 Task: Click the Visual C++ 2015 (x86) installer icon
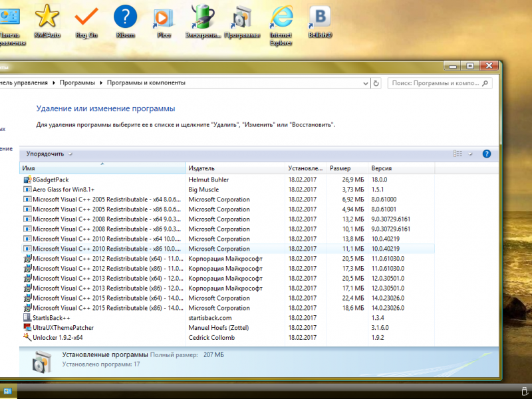(x=27, y=308)
